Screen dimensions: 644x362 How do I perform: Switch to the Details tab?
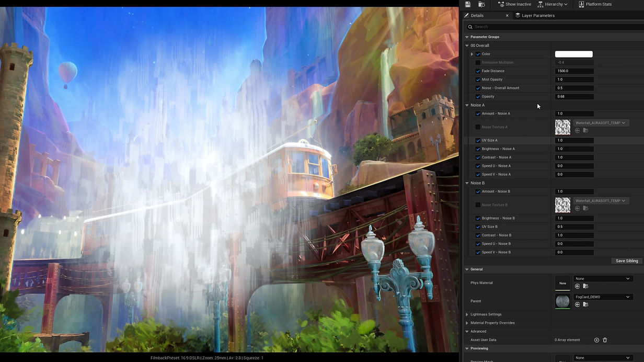coord(477,16)
